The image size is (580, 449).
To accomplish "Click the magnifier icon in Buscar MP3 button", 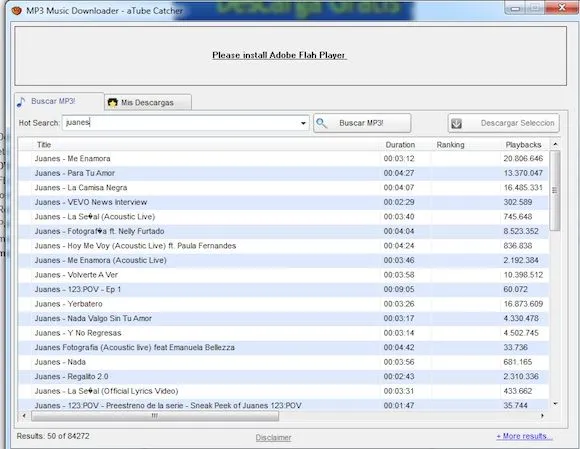I will coord(321,123).
